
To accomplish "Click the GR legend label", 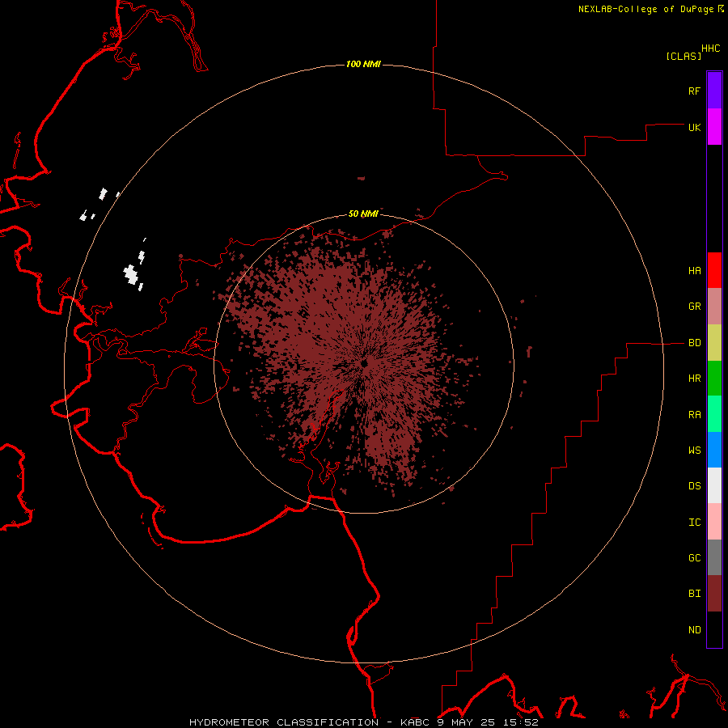I will (694, 307).
